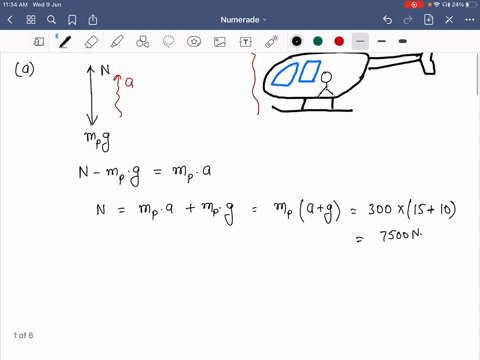The width and height of the screenshot is (480, 360).
Task: Select the Text box tool
Action: pos(246,42)
